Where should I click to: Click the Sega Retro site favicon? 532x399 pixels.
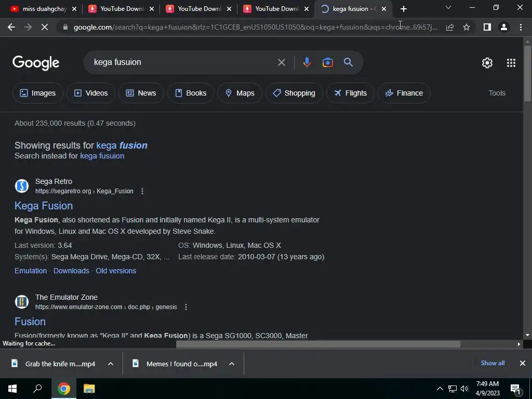(x=22, y=186)
